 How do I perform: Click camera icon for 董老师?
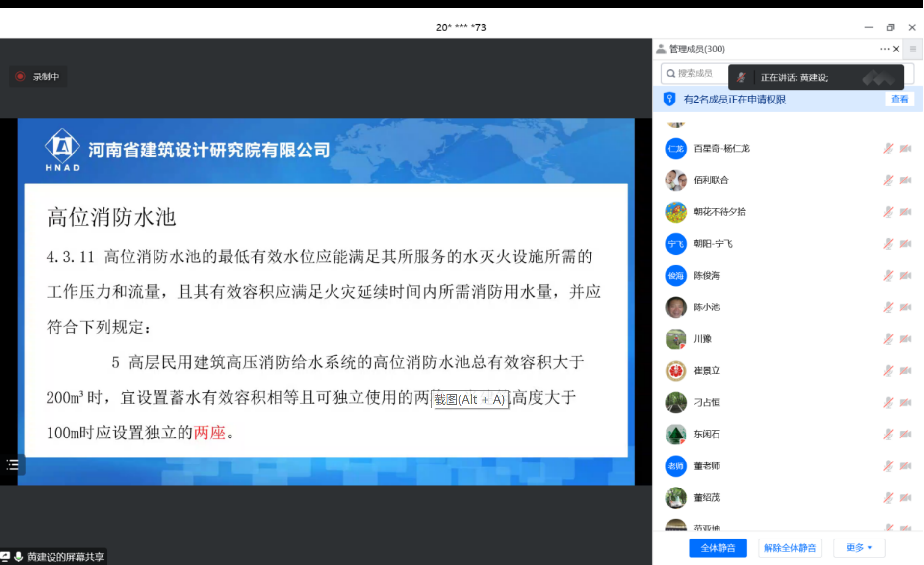coord(905,466)
